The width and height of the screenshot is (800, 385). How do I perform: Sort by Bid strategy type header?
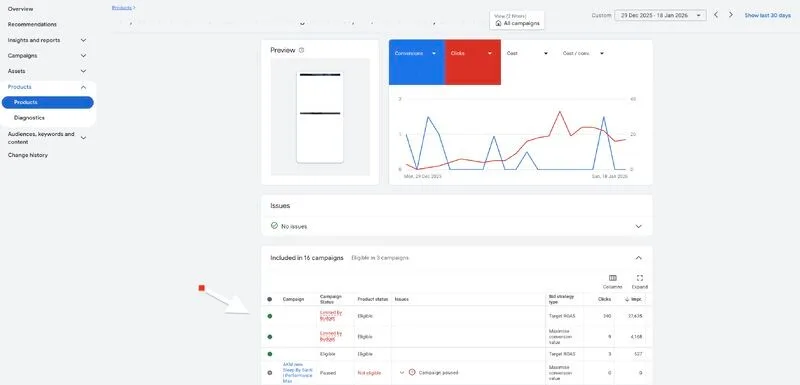click(x=560, y=299)
